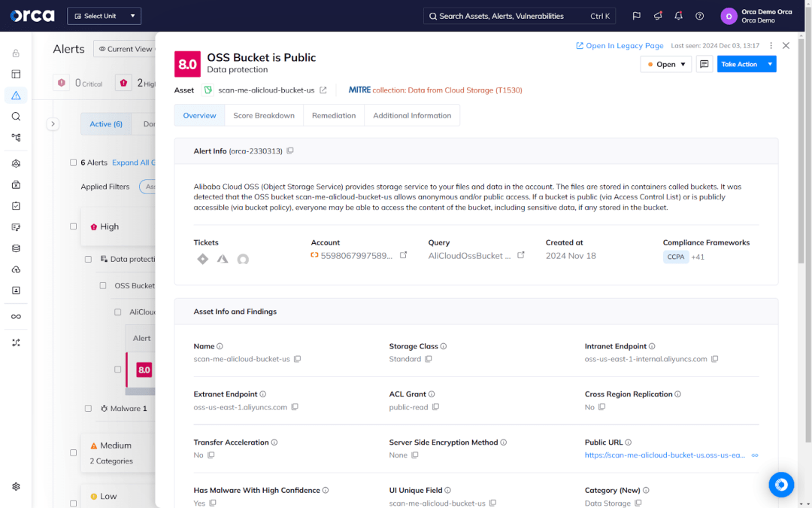Select the Active (6) alerts tab
Image resolution: width=812 pixels, height=508 pixels.
[x=106, y=124]
